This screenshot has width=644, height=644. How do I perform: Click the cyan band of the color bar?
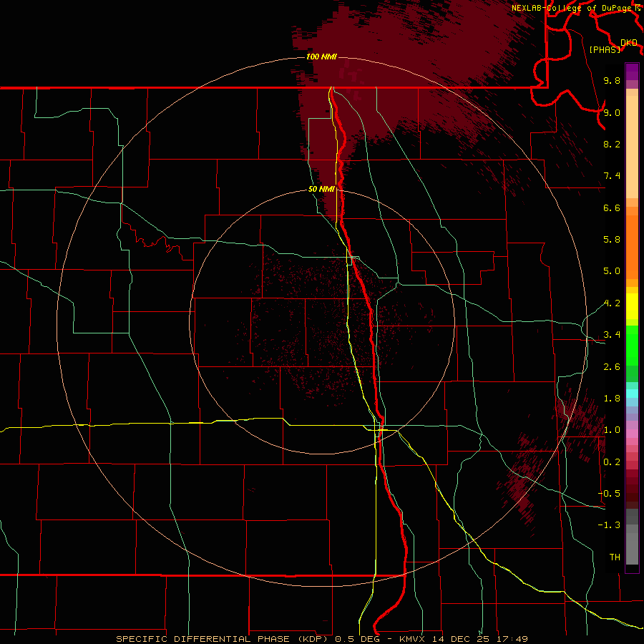[x=632, y=394]
